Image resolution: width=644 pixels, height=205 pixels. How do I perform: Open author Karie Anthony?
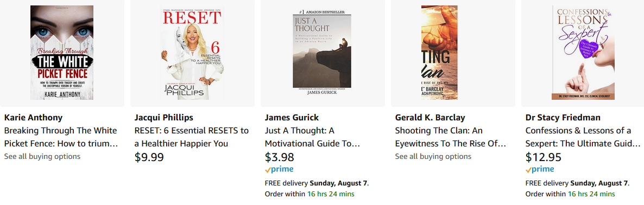pos(33,118)
